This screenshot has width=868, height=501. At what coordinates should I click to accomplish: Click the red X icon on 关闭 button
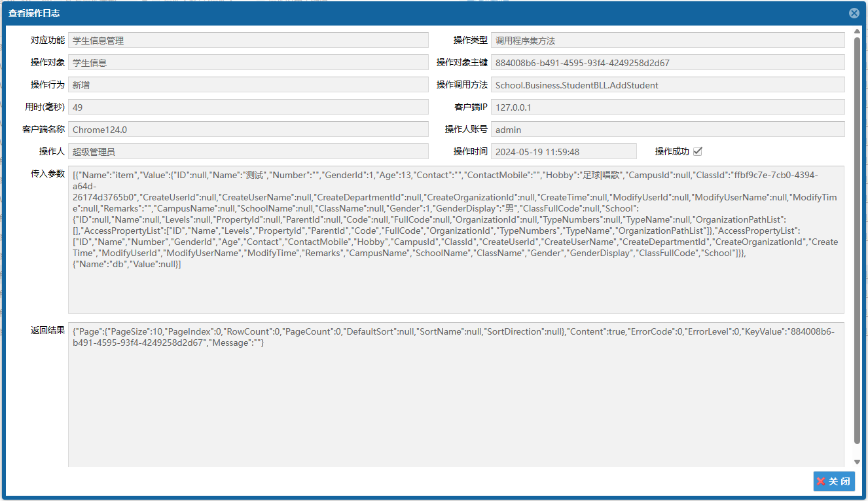821,481
